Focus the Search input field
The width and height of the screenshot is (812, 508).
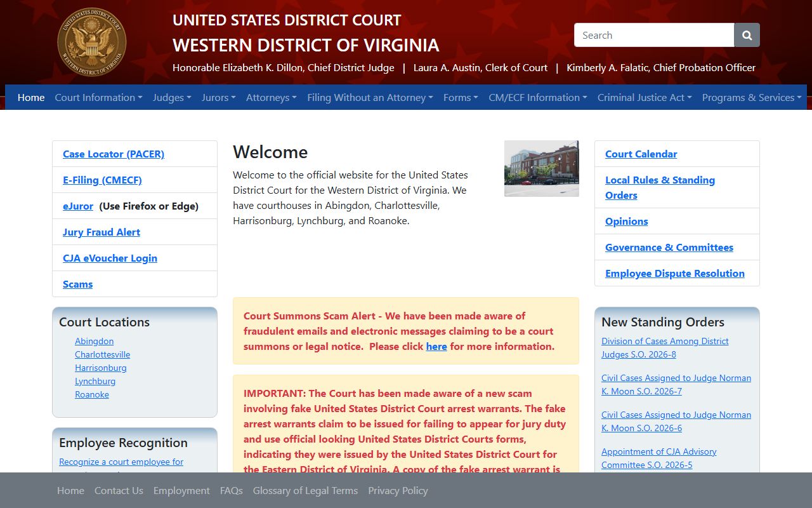(654, 36)
